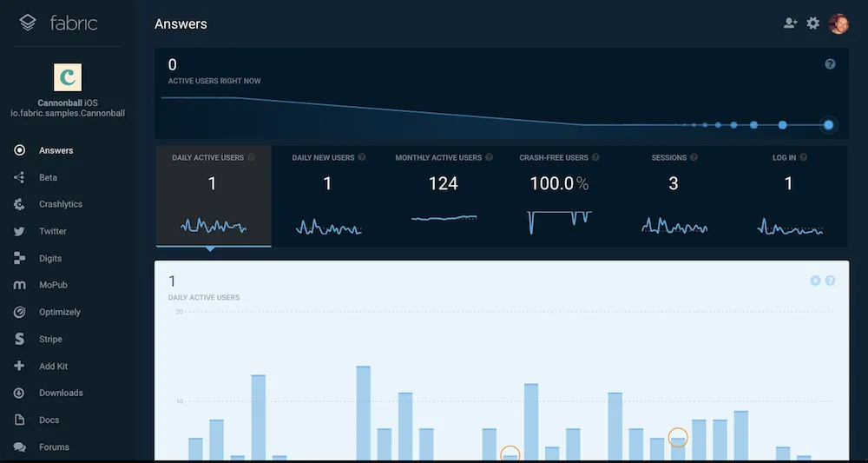Click the Optimizely icon
Screen dimensions: 868x463
[x=19, y=313]
